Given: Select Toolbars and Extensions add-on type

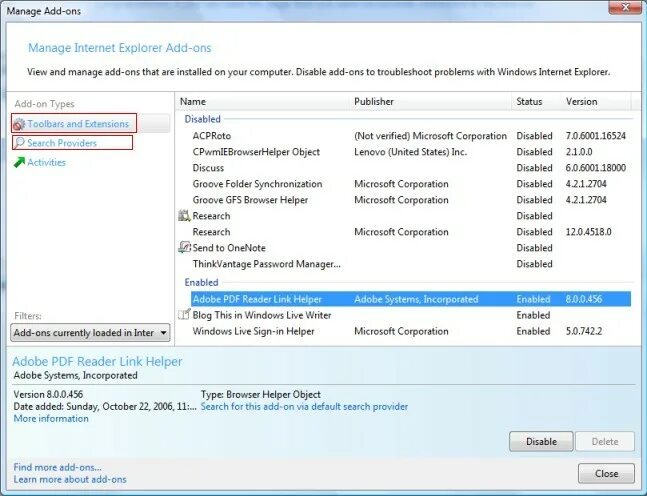Looking at the screenshot, I should tap(90, 123).
